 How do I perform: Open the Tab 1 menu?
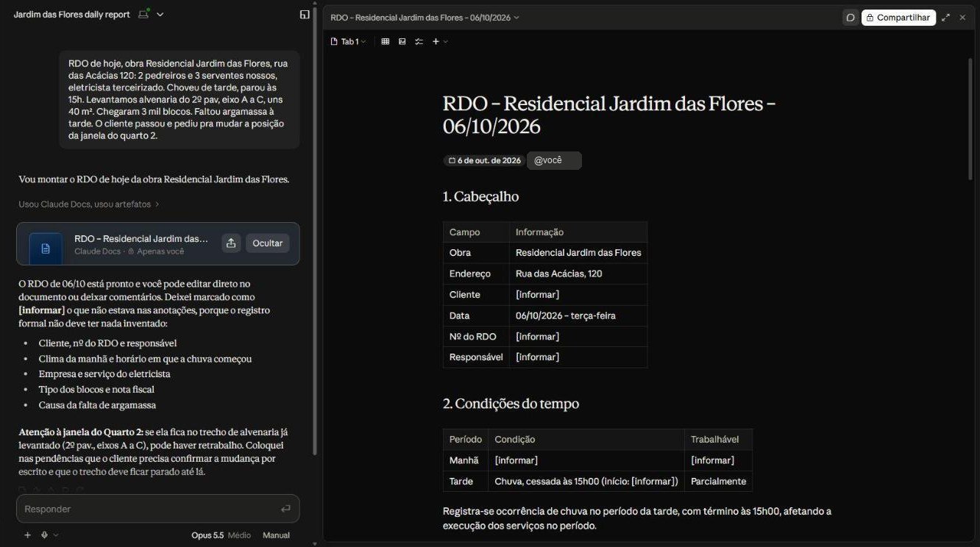tap(348, 42)
